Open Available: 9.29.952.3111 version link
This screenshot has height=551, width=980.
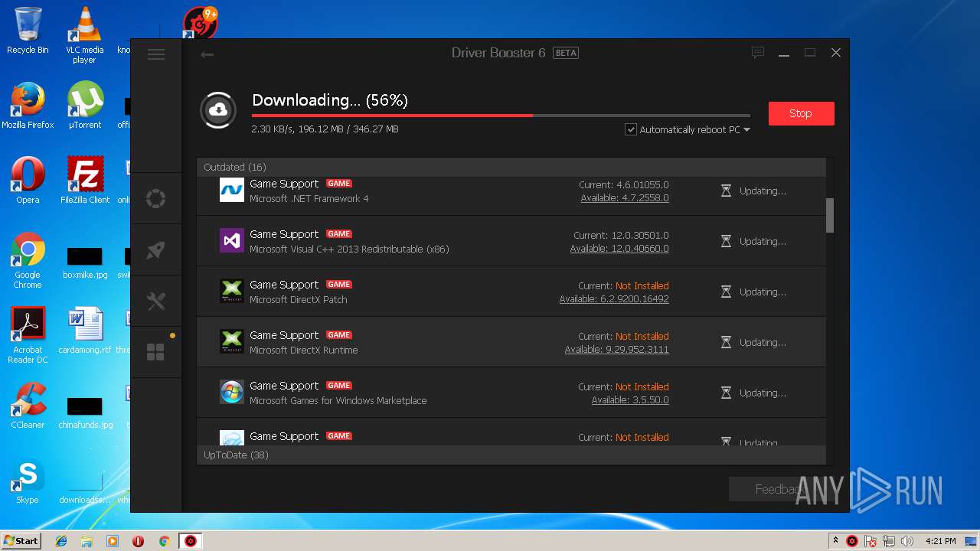(617, 350)
